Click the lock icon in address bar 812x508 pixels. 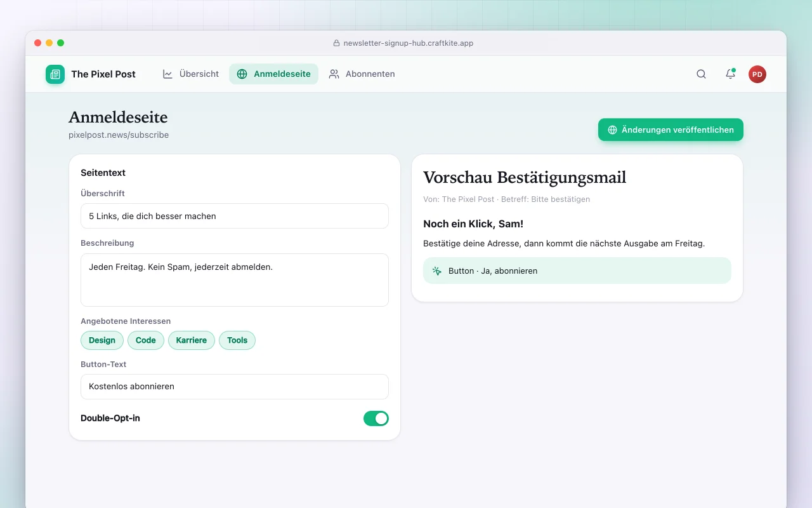pos(337,43)
